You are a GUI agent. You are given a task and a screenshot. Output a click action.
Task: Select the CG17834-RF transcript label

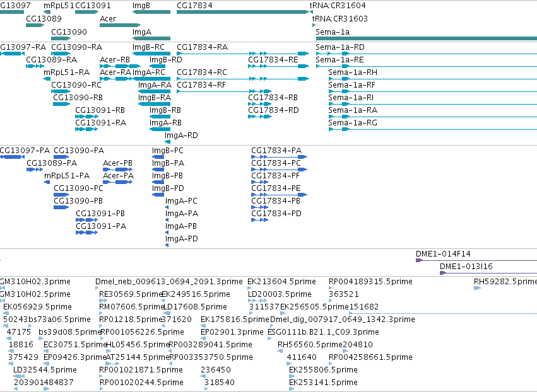[x=201, y=85]
